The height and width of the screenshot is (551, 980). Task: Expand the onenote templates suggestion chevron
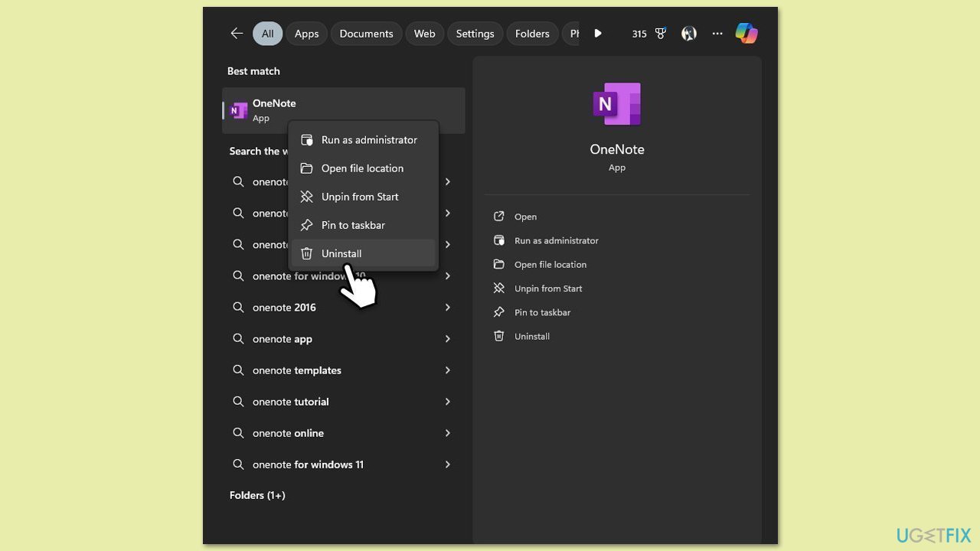click(x=448, y=370)
